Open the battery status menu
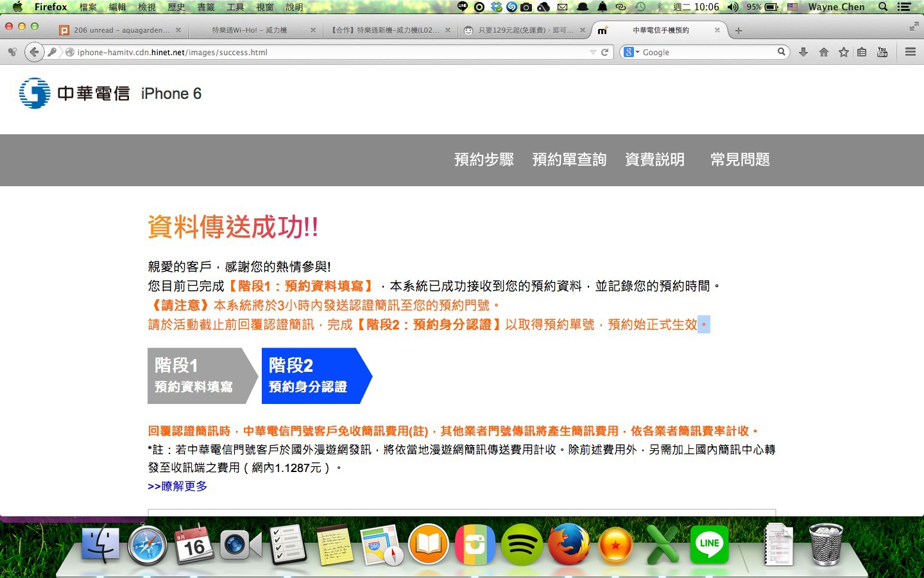Screen dimensions: 924x578 tap(762, 7)
